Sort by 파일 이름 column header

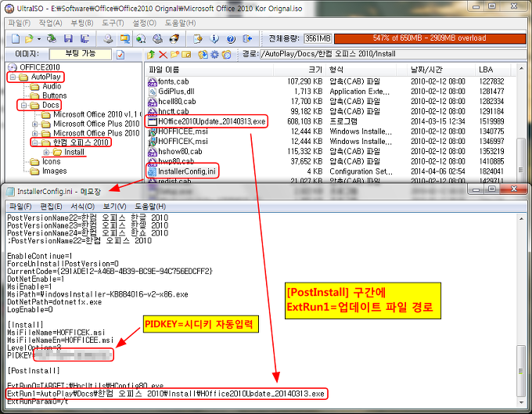(x=210, y=70)
